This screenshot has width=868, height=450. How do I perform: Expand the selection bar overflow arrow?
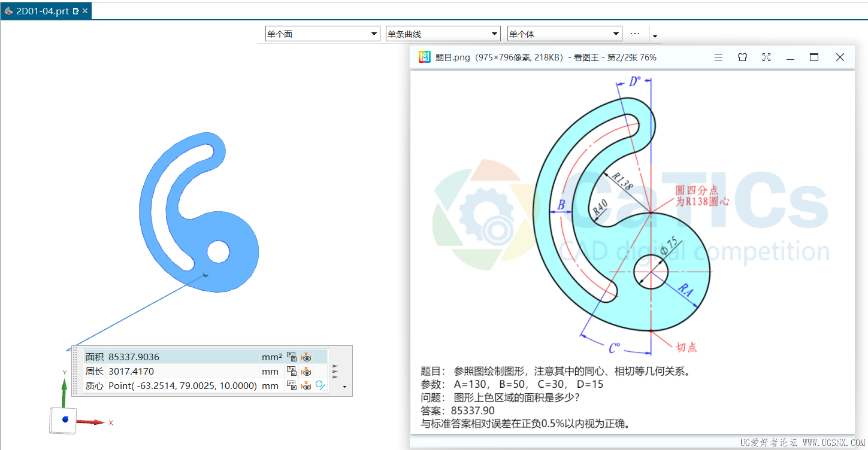coord(655,36)
